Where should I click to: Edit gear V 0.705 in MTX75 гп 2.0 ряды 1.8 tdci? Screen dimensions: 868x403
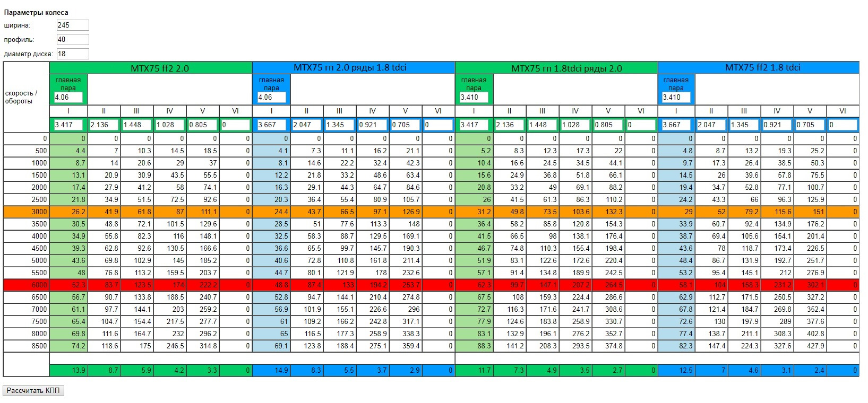(x=406, y=125)
